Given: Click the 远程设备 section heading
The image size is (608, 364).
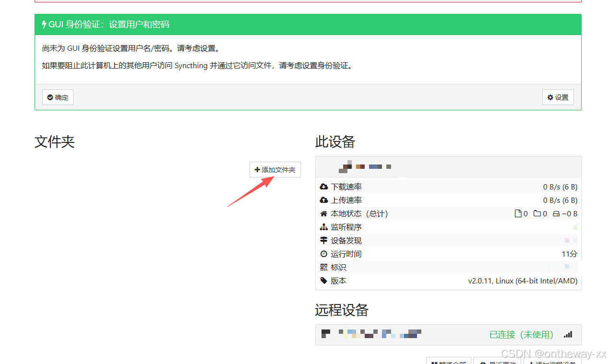Looking at the screenshot, I should [x=342, y=310].
